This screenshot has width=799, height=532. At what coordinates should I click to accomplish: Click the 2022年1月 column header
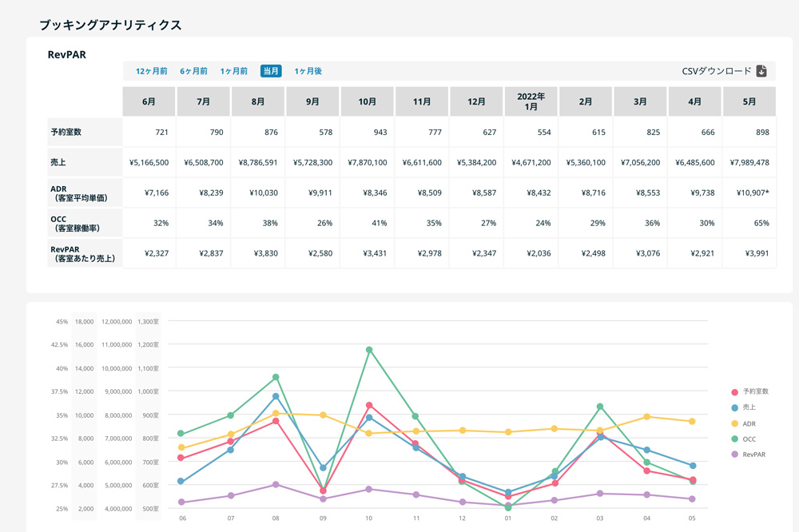coord(531,101)
